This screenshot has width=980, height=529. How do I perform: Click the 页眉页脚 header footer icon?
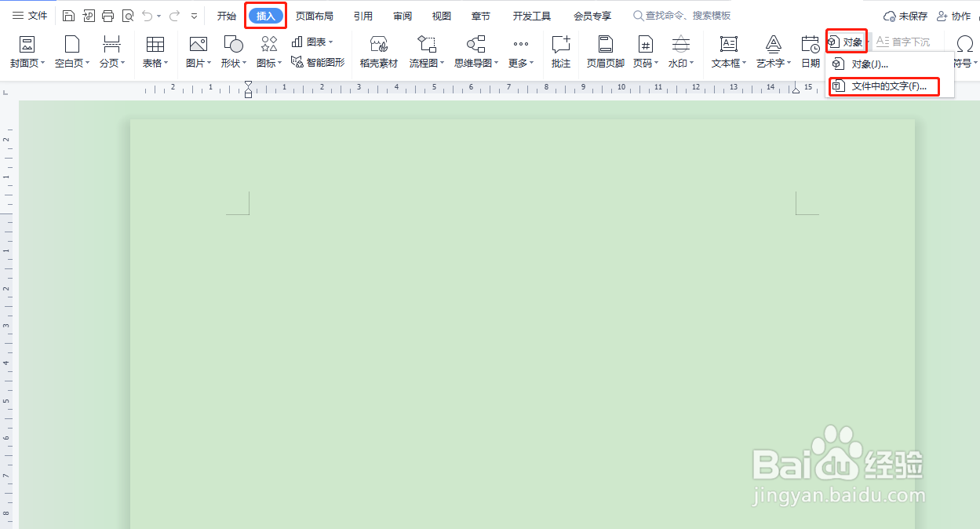click(606, 44)
